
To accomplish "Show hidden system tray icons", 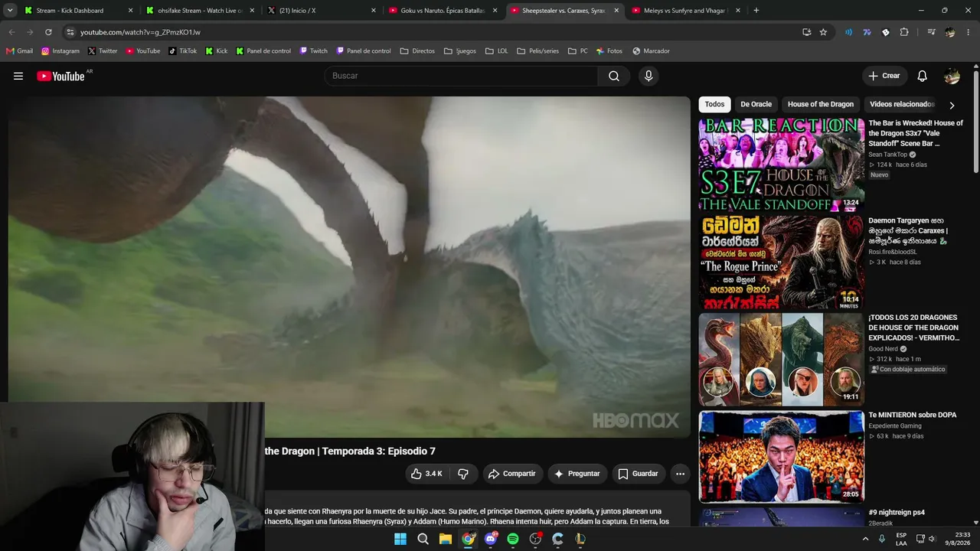I will [x=866, y=539].
